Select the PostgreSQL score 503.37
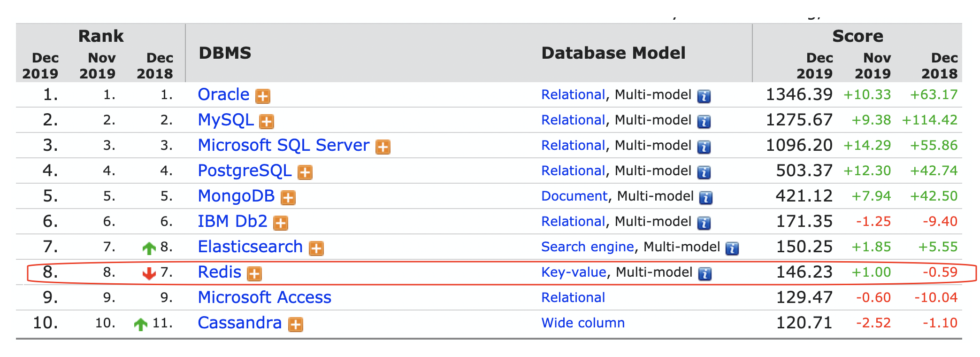Viewport: 980px width, 357px height. coord(804,171)
